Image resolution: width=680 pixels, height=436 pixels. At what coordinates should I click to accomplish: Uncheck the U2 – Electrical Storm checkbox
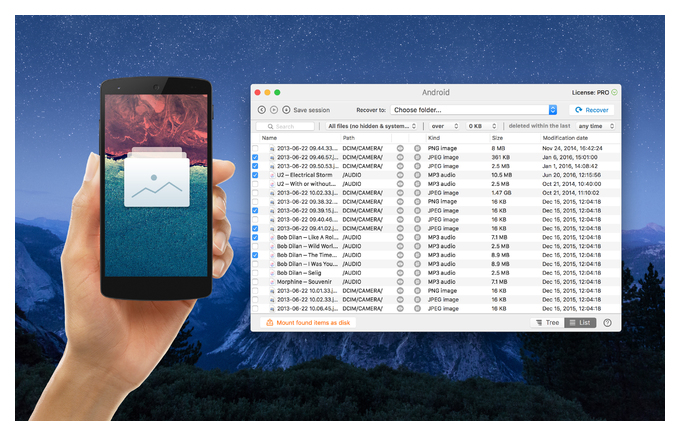pyautogui.click(x=255, y=175)
